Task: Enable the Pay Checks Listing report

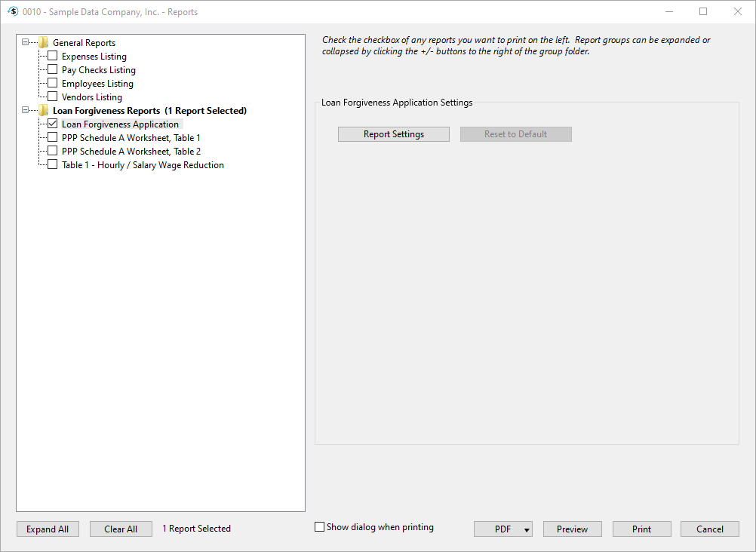Action: tap(52, 70)
